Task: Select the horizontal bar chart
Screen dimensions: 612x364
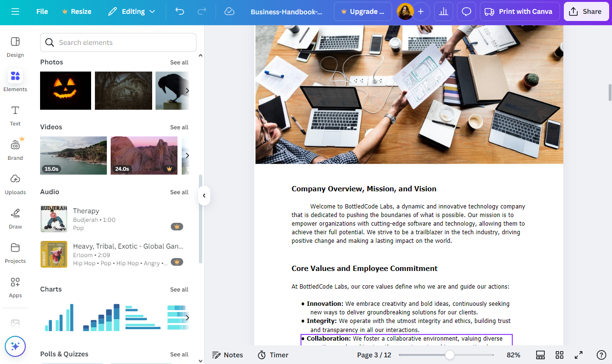Action: point(143,317)
